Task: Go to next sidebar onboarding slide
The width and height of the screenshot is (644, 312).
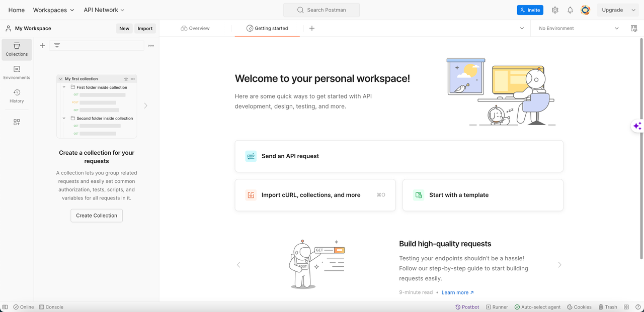Action: (x=146, y=106)
